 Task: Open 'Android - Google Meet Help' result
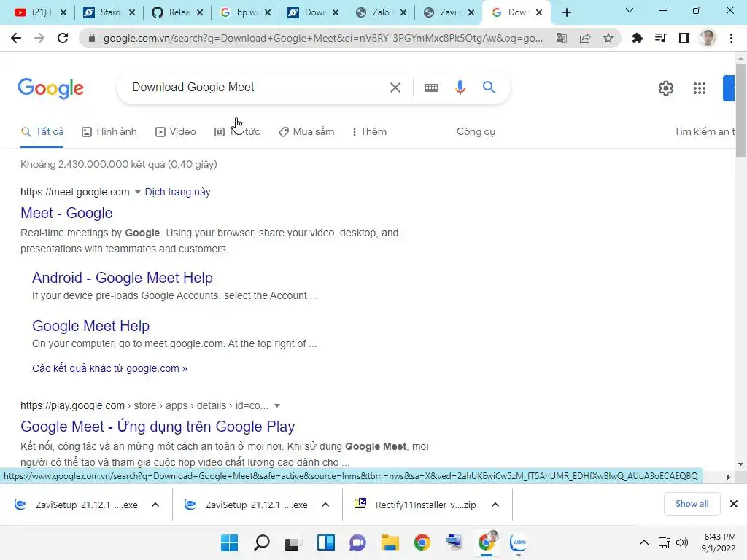123,278
